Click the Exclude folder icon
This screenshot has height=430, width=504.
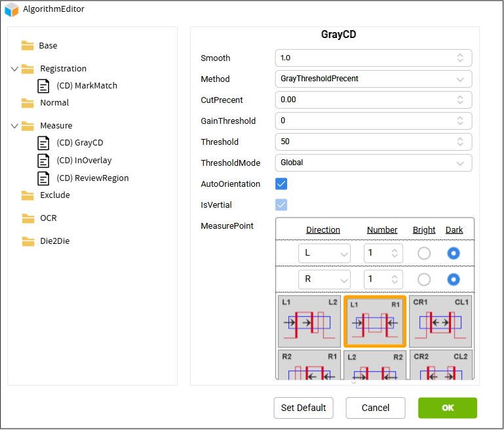[x=28, y=195]
